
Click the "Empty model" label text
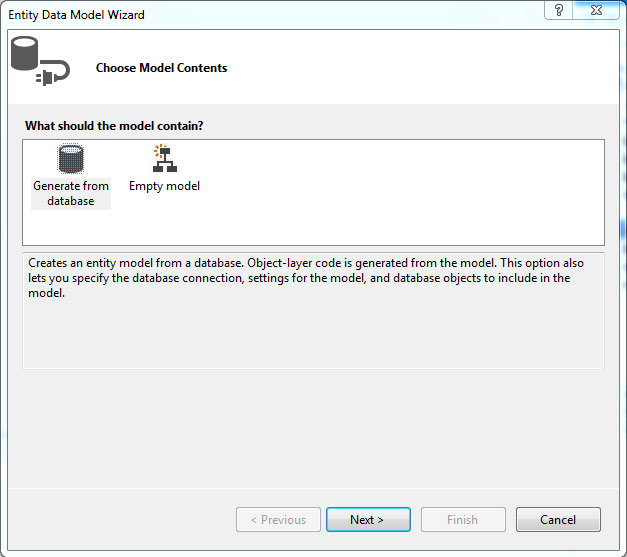(164, 186)
